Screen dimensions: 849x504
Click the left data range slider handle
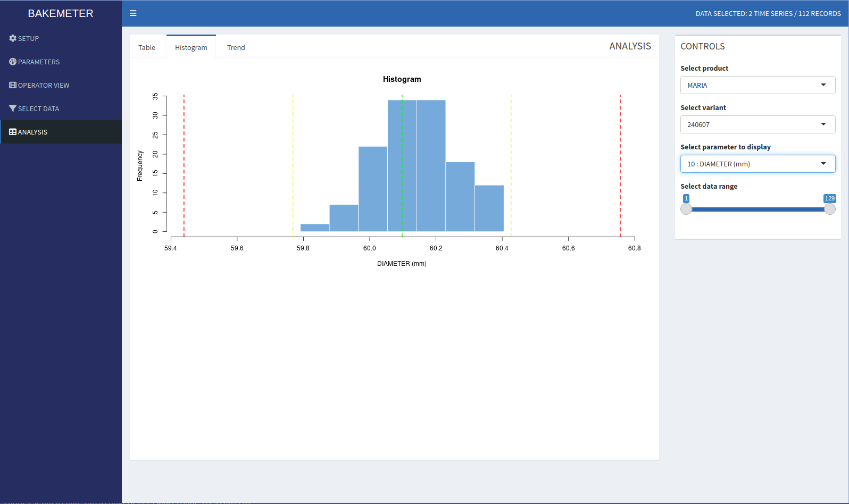tap(686, 209)
